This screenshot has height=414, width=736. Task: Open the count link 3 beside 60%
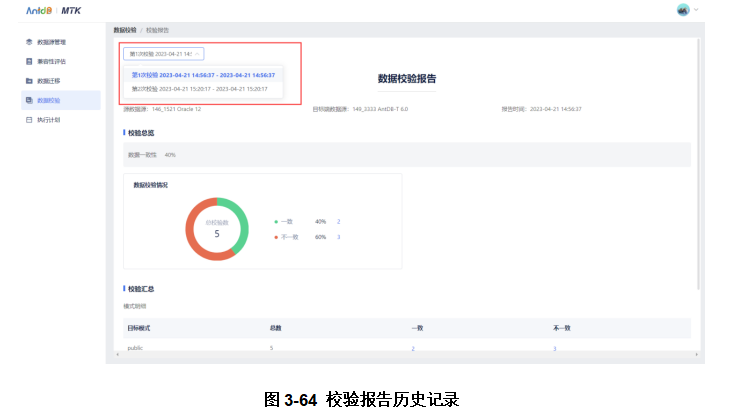point(338,237)
